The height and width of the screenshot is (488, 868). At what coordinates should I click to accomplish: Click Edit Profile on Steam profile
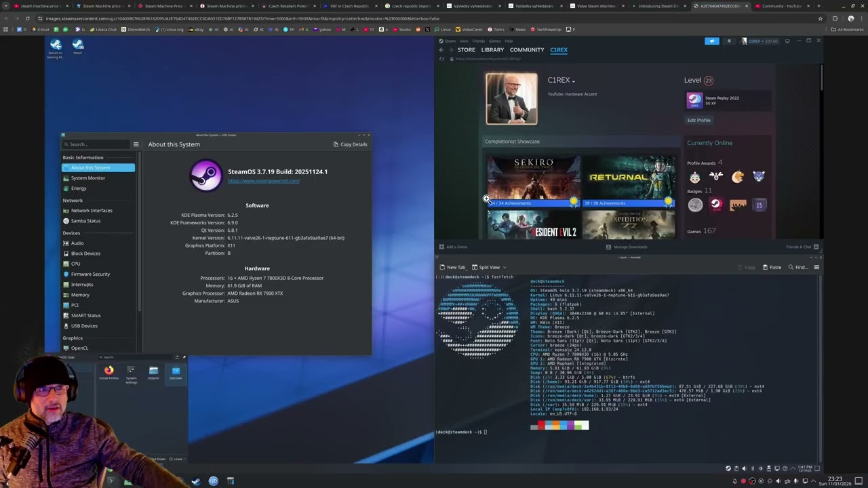[x=698, y=120]
